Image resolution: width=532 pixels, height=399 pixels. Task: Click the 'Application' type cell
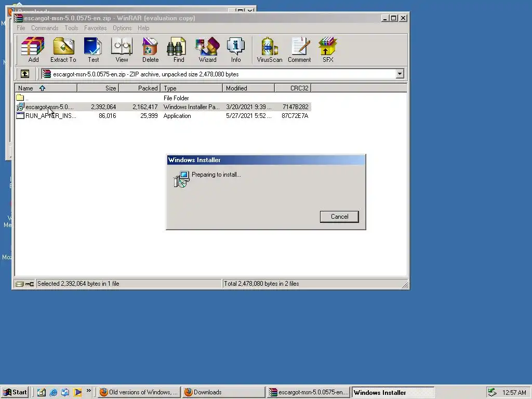[x=177, y=116]
